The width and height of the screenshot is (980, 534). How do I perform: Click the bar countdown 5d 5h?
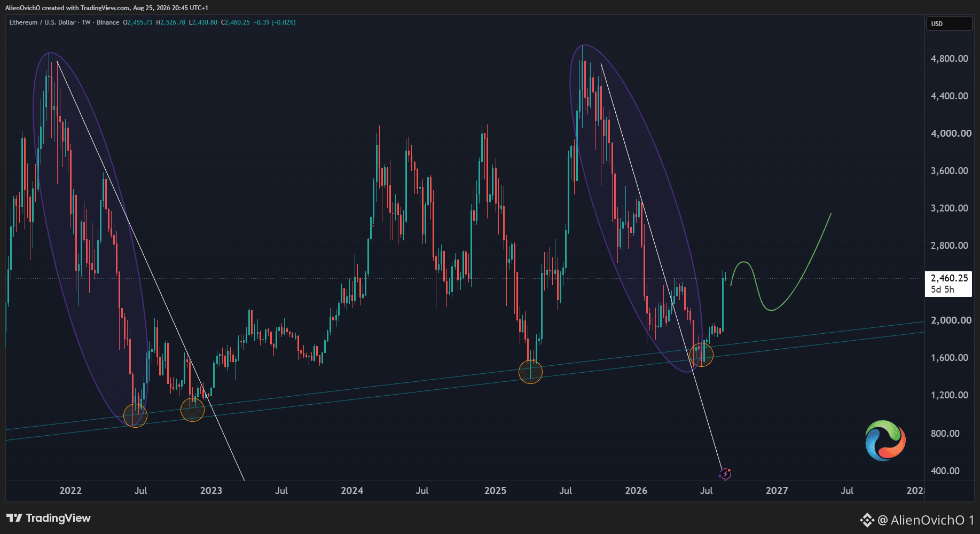[x=942, y=289]
